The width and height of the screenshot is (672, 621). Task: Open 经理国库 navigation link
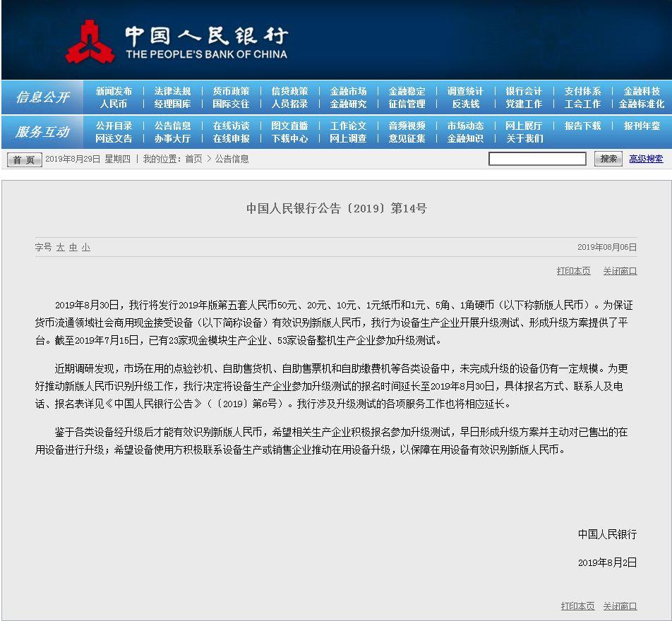pyautogui.click(x=172, y=104)
